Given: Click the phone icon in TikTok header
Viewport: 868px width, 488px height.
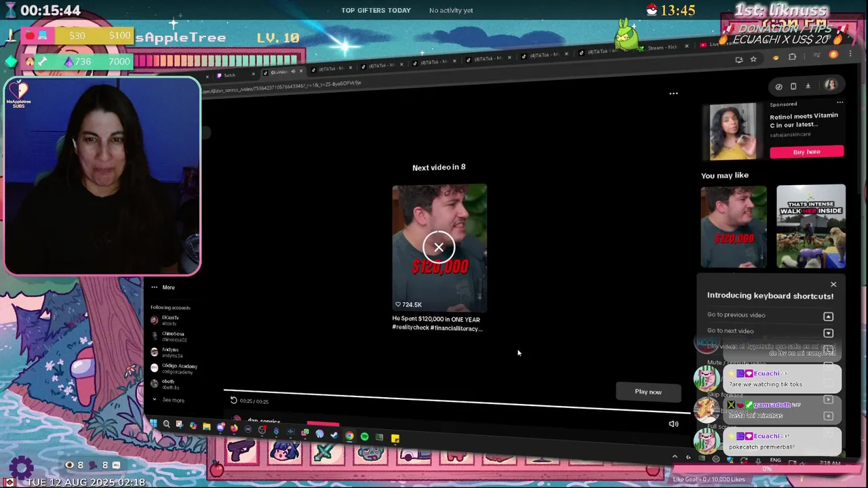Looking at the screenshot, I should coord(793,86).
